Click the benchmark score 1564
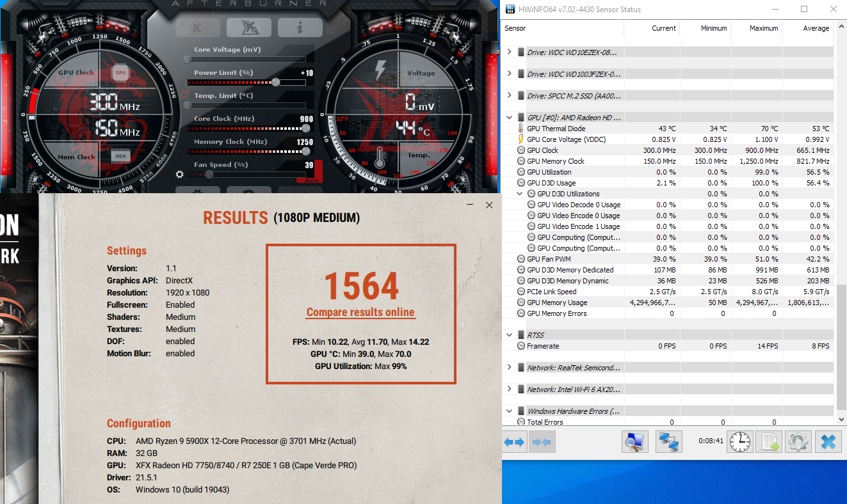847x504 pixels. pyautogui.click(x=361, y=285)
